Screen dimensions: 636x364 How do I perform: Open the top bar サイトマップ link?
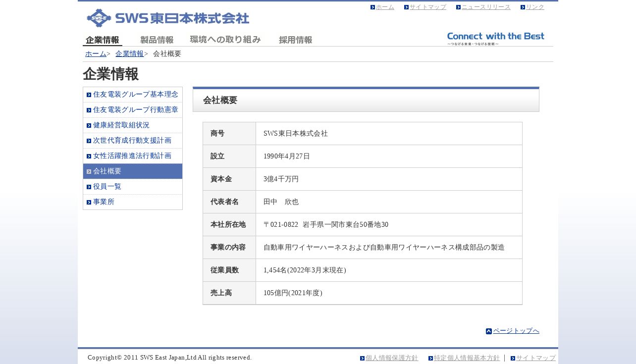[428, 7]
